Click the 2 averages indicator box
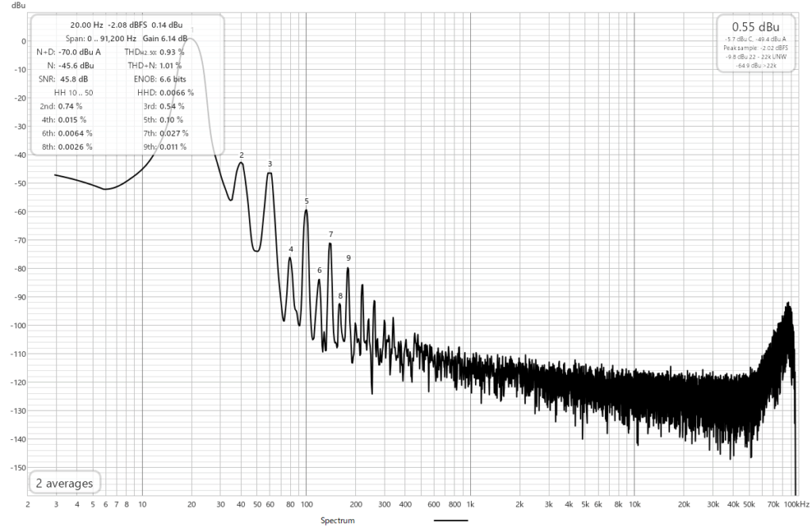This screenshot has height=528, width=812. (64, 483)
